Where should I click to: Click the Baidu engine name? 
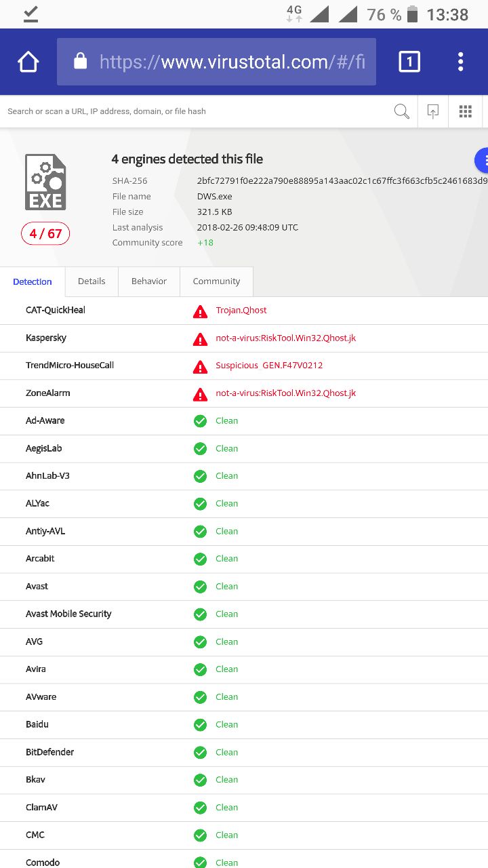(x=37, y=724)
